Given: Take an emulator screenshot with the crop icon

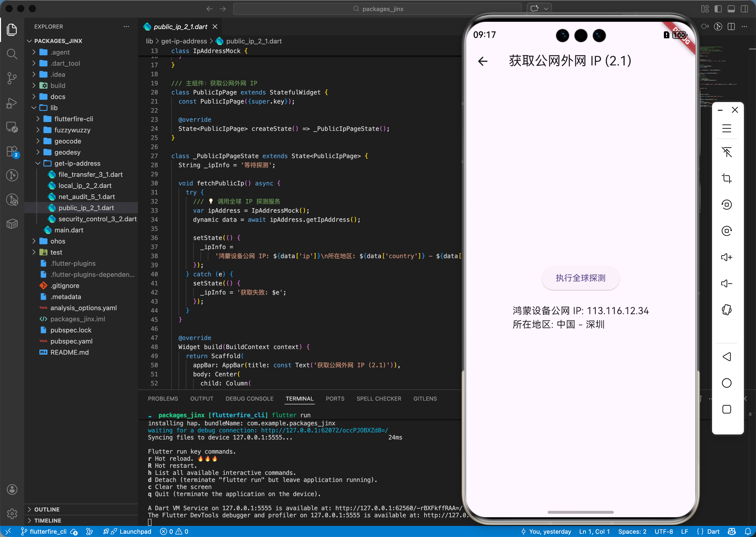Looking at the screenshot, I should click(726, 178).
